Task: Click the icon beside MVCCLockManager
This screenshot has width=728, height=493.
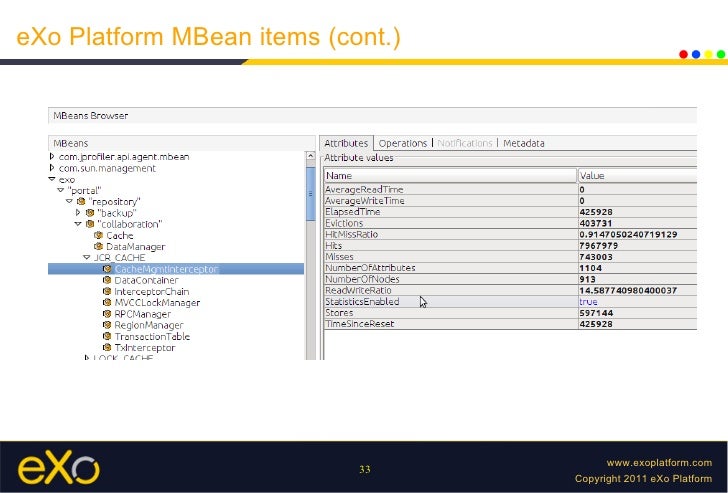Action: [x=107, y=303]
